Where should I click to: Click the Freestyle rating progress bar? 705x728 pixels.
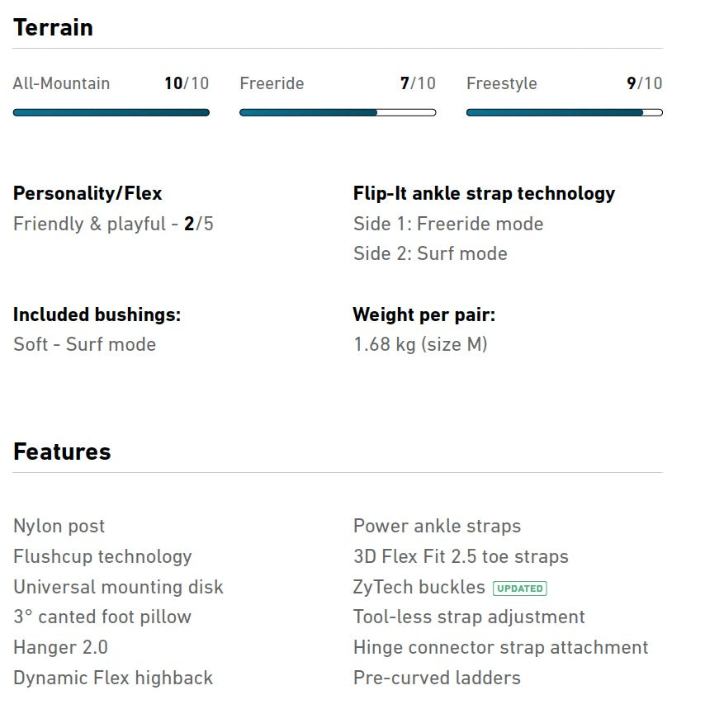(x=564, y=112)
